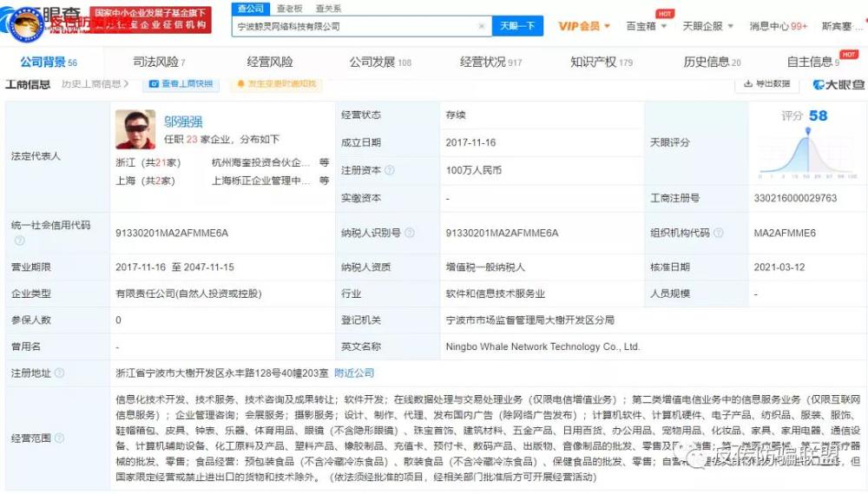868x494 pixels.
Task: Select 宁波市市场监督管理局大榭开发区分局 text
Action: point(529,320)
